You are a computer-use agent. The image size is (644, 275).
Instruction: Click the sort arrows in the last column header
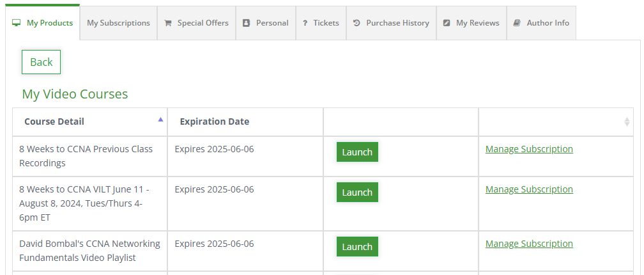tap(627, 122)
